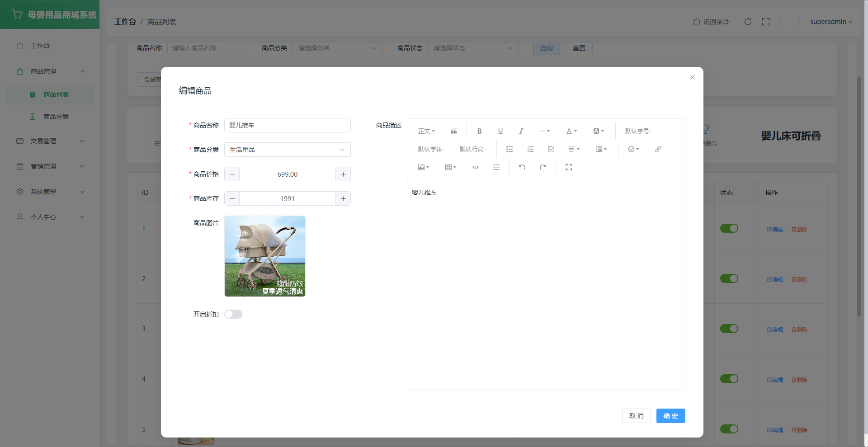Open the text color picker
The image size is (868, 447).
pyautogui.click(x=571, y=131)
